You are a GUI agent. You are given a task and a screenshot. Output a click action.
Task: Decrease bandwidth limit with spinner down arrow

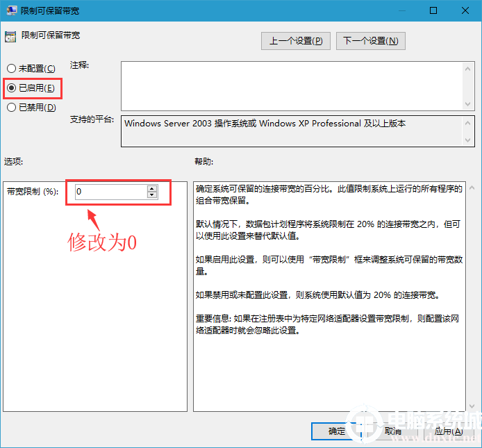coord(152,195)
